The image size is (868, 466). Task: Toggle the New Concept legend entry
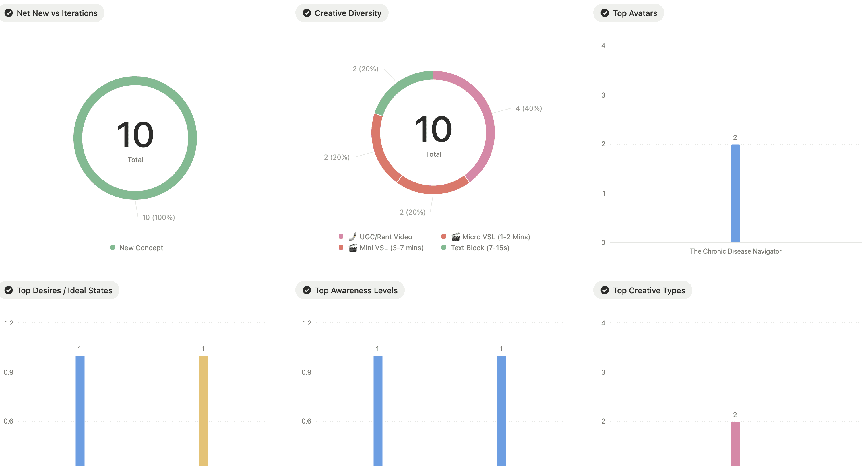coord(141,248)
